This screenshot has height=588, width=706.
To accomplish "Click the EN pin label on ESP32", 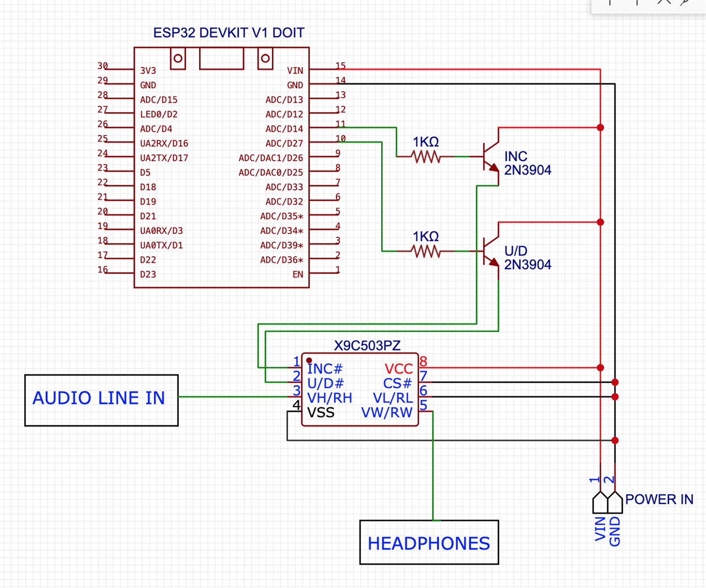I will pos(298,274).
